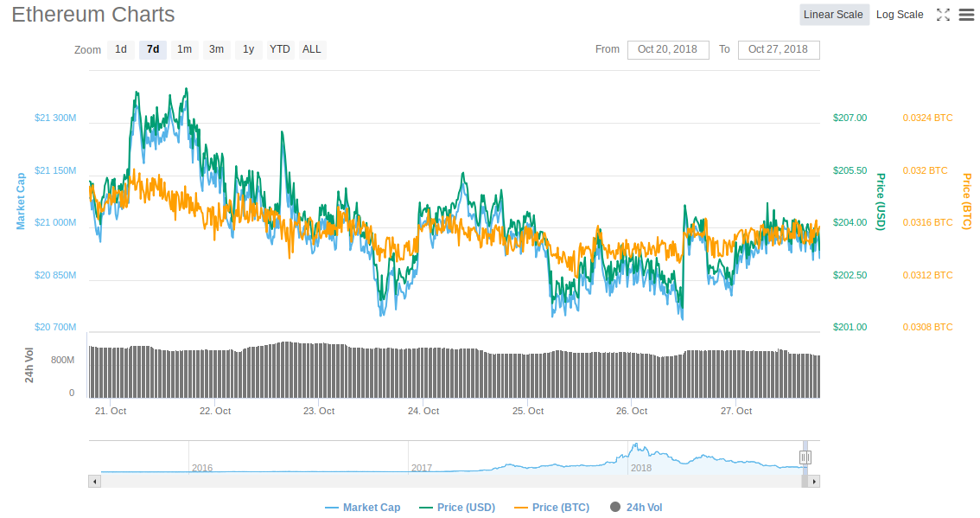This screenshot has height=518, width=980.
Task: Click the 'Price (USD)' vertical axis title
Action: tap(881, 201)
